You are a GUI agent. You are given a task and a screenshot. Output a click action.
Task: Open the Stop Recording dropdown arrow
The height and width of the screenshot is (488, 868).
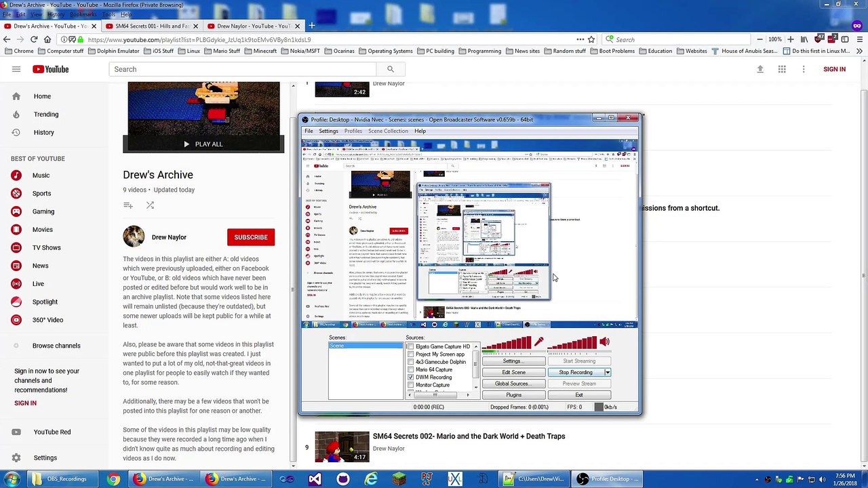tap(607, 372)
